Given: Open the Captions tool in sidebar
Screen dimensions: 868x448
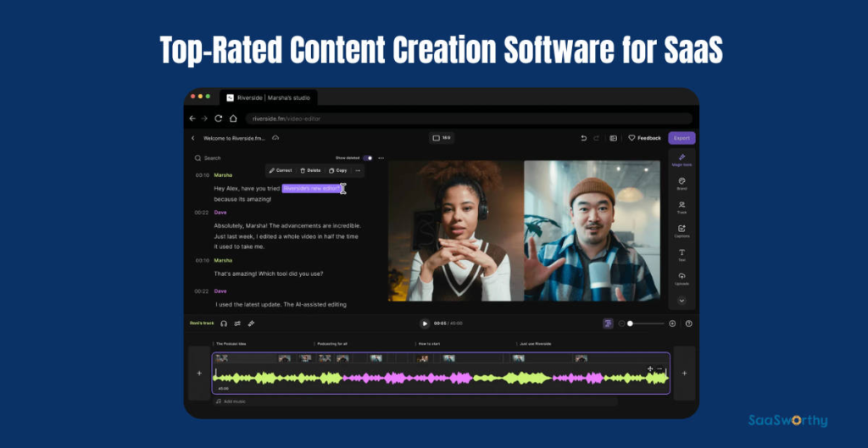Looking at the screenshot, I should tap(682, 231).
